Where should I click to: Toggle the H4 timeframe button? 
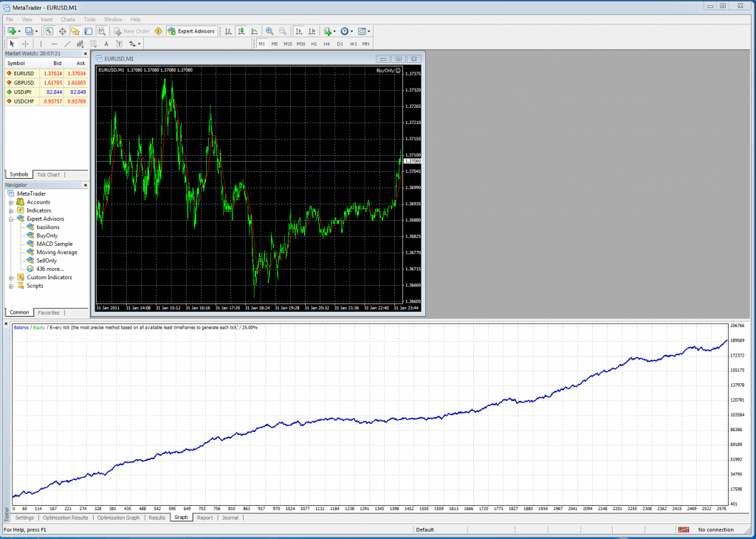pos(326,44)
